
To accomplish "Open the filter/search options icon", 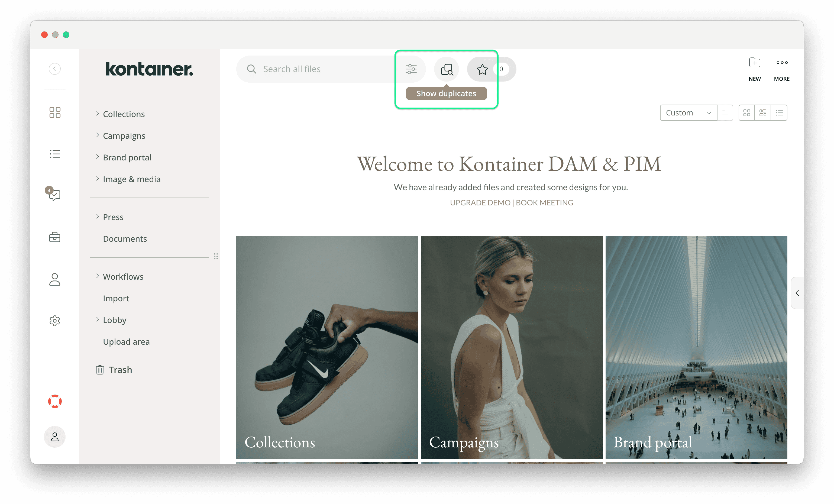I will click(x=412, y=68).
